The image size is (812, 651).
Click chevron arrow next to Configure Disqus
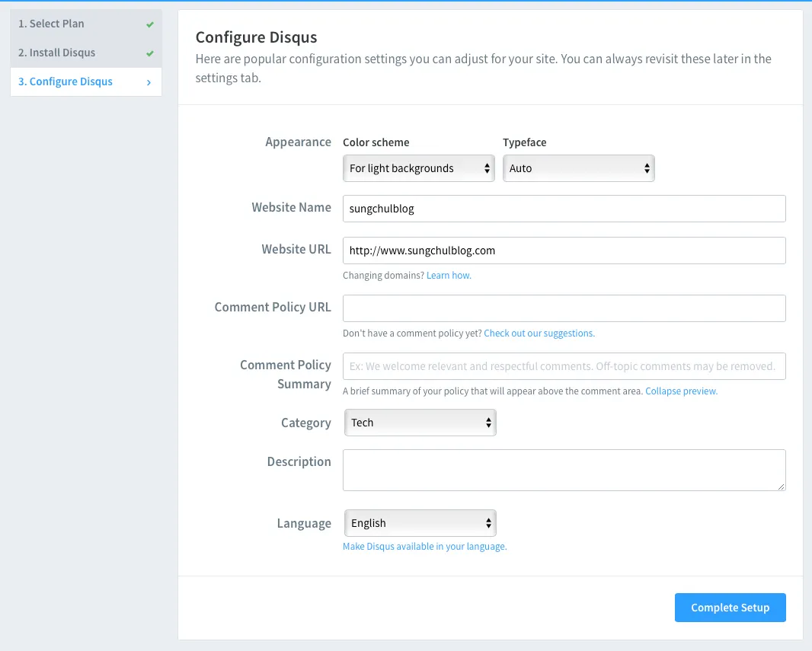149,82
